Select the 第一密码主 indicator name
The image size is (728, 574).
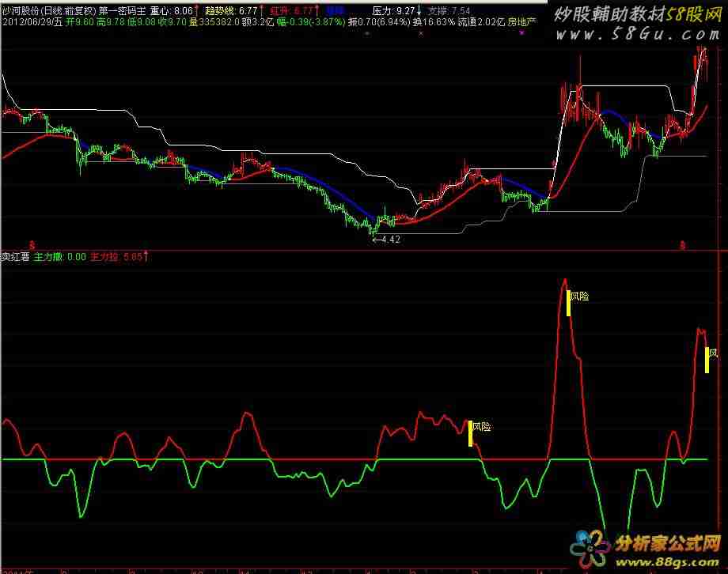pos(122,10)
